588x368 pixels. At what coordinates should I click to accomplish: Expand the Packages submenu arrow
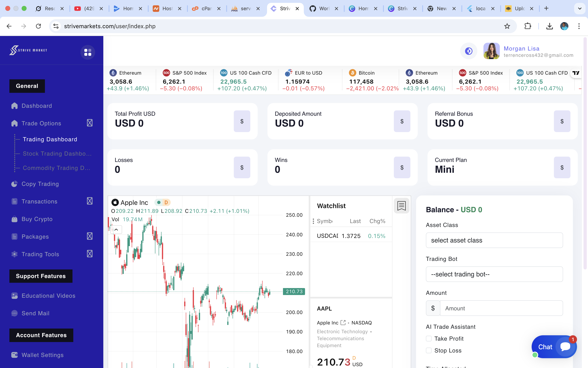coord(90,236)
